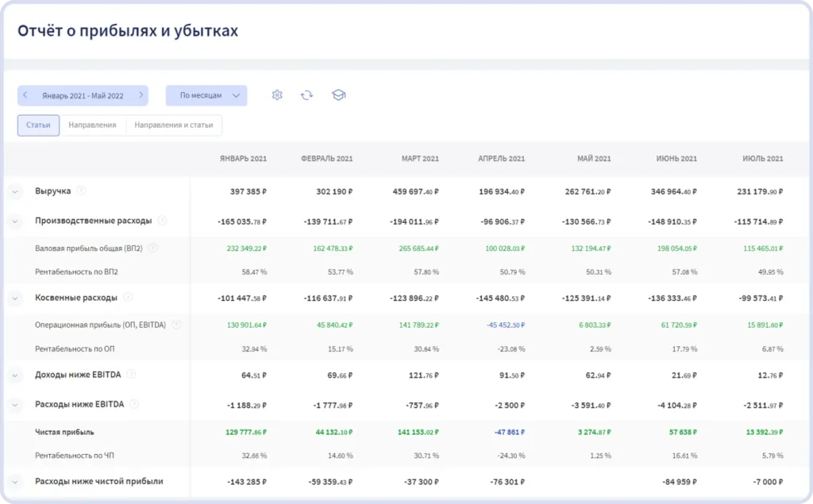Click the МАРТ 2021 column header
Screen dimensions: 813x504
(x=420, y=159)
